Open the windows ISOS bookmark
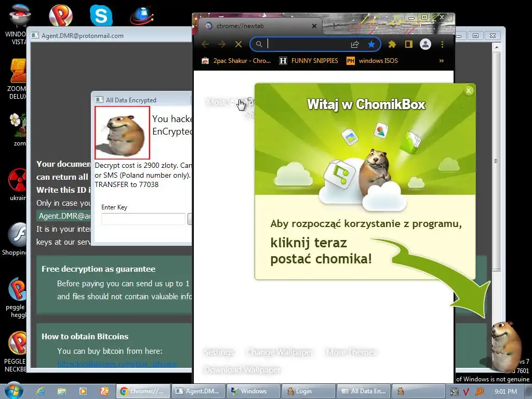Image resolution: width=532 pixels, height=399 pixels. [x=372, y=61]
